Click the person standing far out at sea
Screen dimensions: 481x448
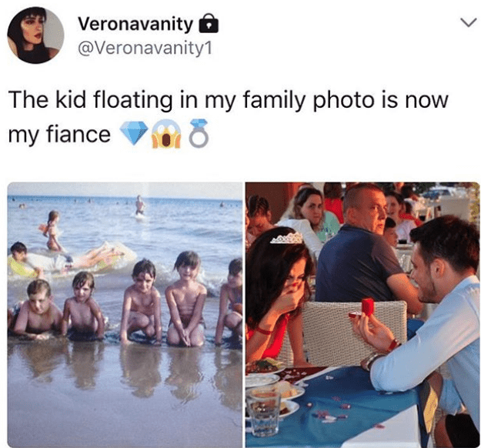pos(139,205)
